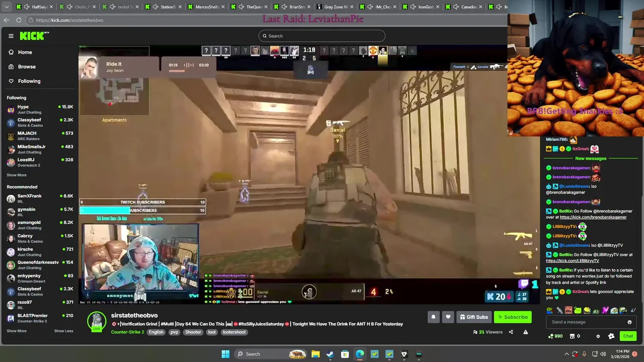
Task: Open File Explorer from taskbar
Action: pyautogui.click(x=315, y=354)
